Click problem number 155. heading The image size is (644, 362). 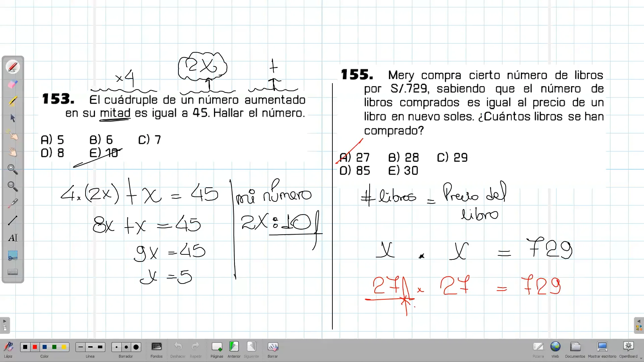[357, 75]
